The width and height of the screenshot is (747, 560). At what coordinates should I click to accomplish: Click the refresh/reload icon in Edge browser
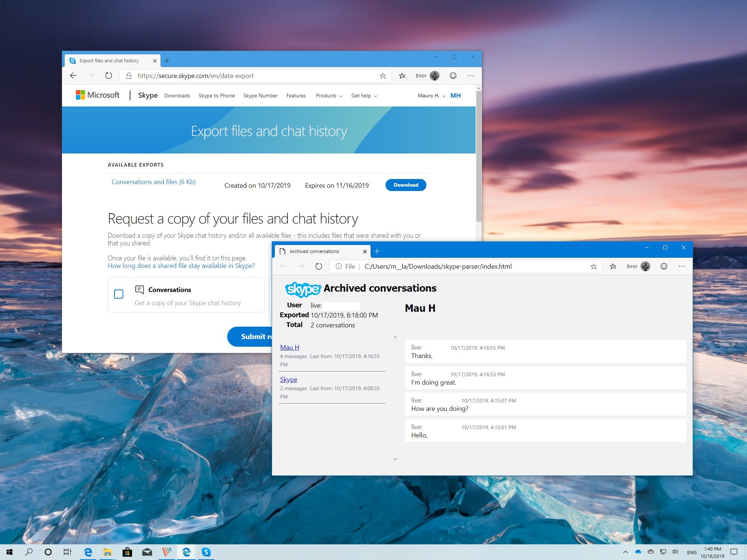click(x=108, y=75)
